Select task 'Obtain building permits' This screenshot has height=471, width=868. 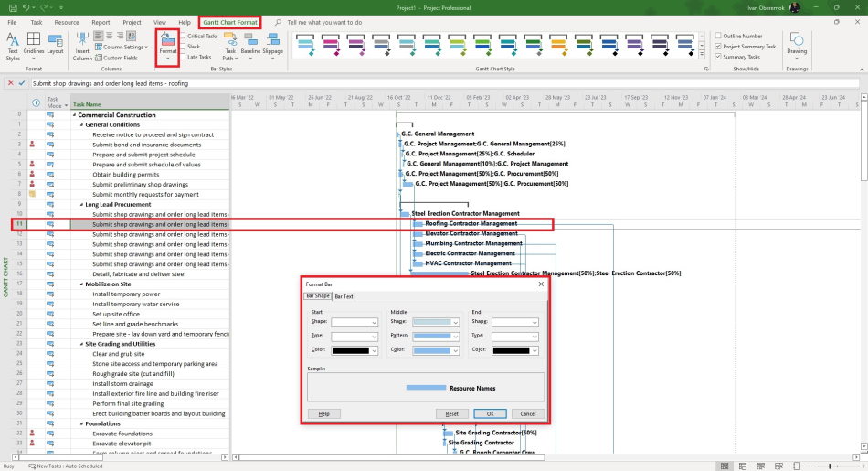(x=126, y=175)
